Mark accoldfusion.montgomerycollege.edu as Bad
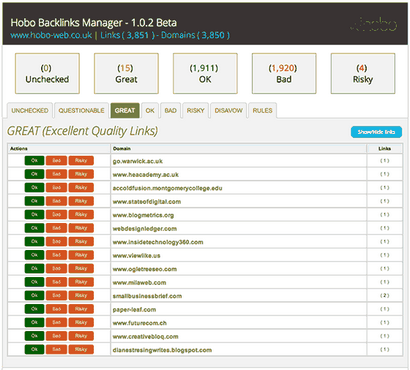Screen dimensions: 410x370 56,188
